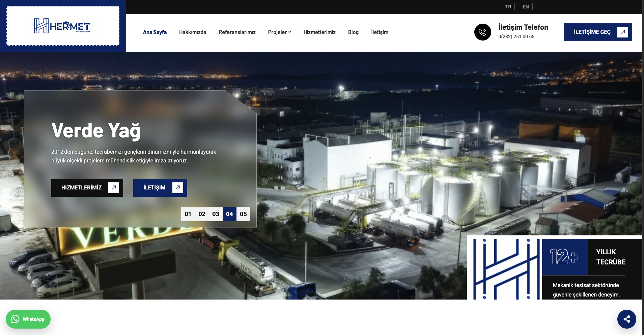Open the Hakkımızda page
The image size is (644, 335).
pyautogui.click(x=193, y=32)
